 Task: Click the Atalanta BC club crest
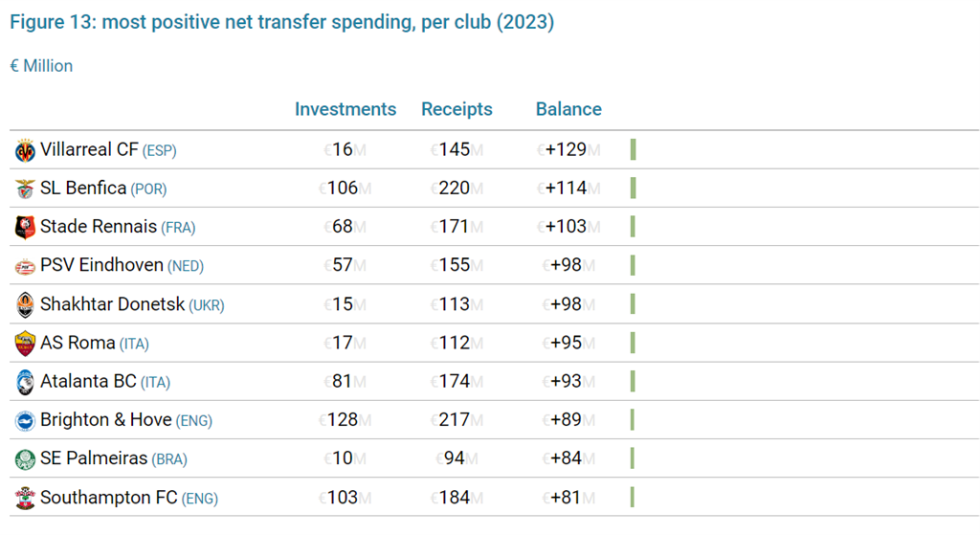point(25,382)
